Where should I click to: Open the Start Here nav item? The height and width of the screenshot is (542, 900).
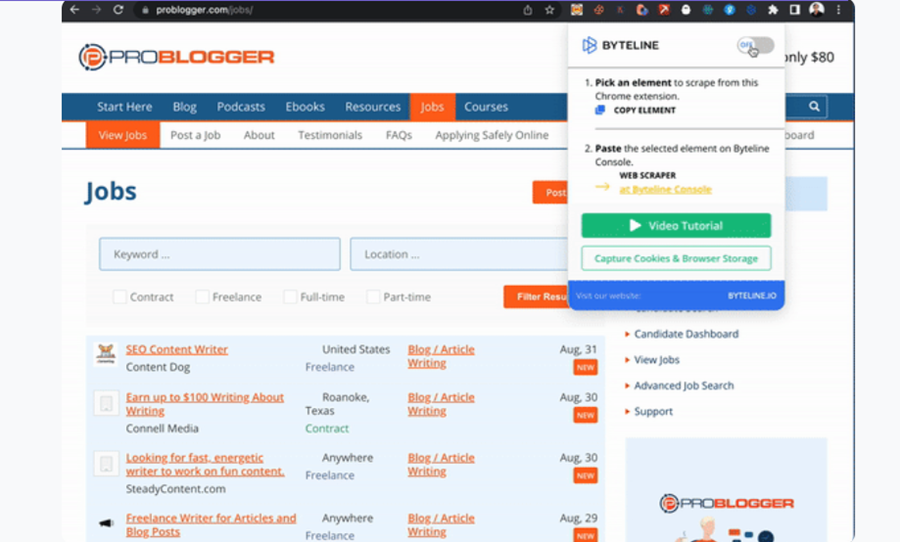pos(125,107)
